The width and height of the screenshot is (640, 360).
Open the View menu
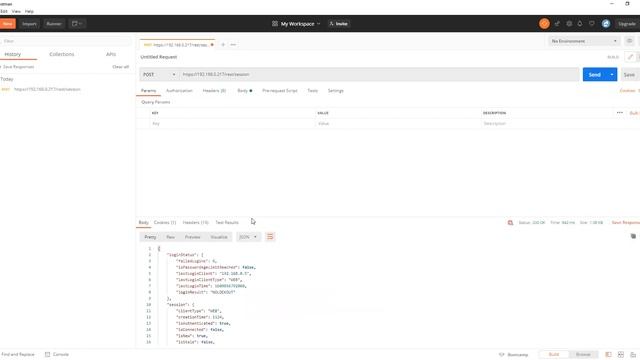click(16, 11)
